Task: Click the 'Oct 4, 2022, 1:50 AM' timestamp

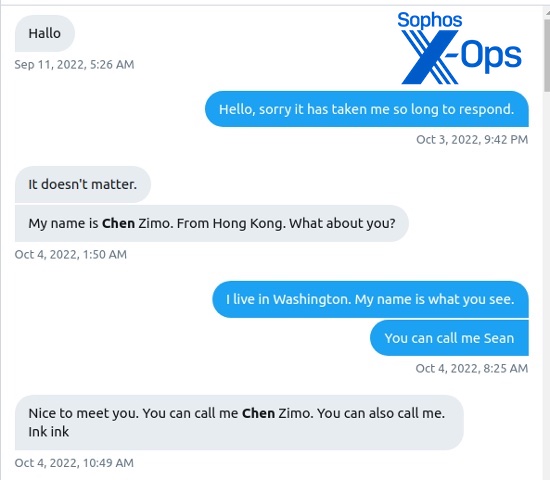Action: [x=71, y=254]
